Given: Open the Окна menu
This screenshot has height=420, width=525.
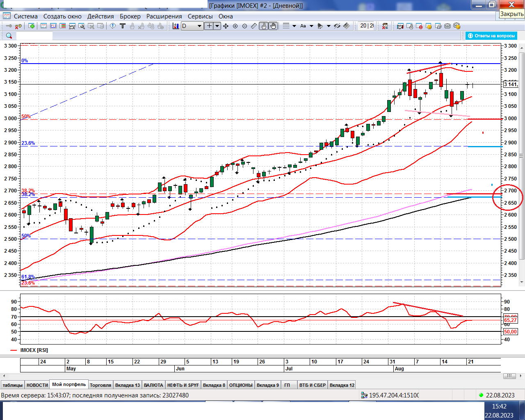Looking at the screenshot, I should coord(226,16).
